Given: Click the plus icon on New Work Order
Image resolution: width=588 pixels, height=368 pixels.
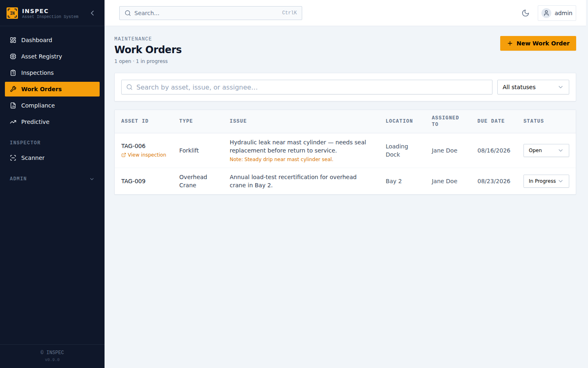Looking at the screenshot, I should tap(510, 43).
